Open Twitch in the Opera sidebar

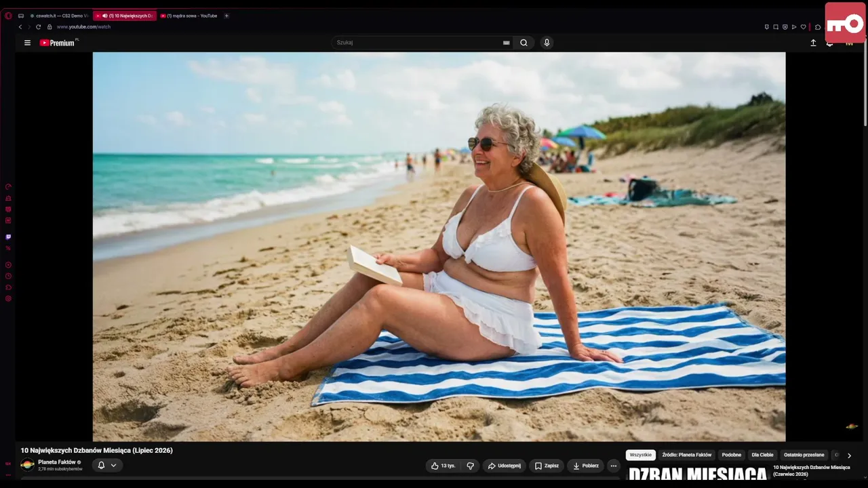pos(8,237)
